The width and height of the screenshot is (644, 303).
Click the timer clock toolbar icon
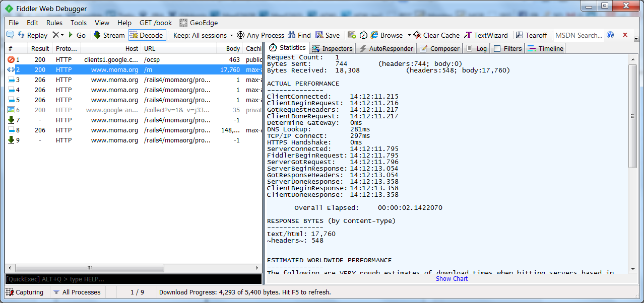pos(364,35)
